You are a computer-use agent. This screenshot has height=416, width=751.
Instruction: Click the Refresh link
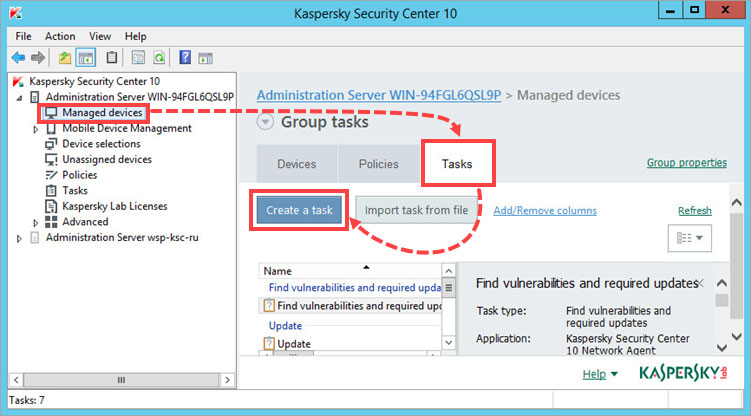click(x=694, y=211)
